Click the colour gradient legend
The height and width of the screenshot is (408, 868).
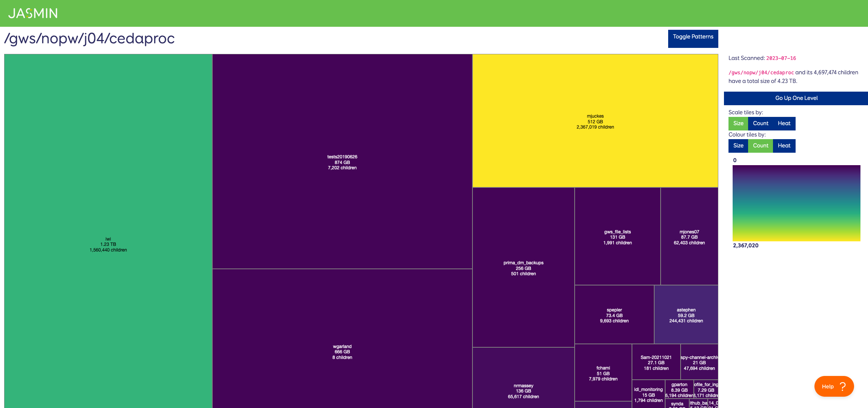(x=796, y=203)
